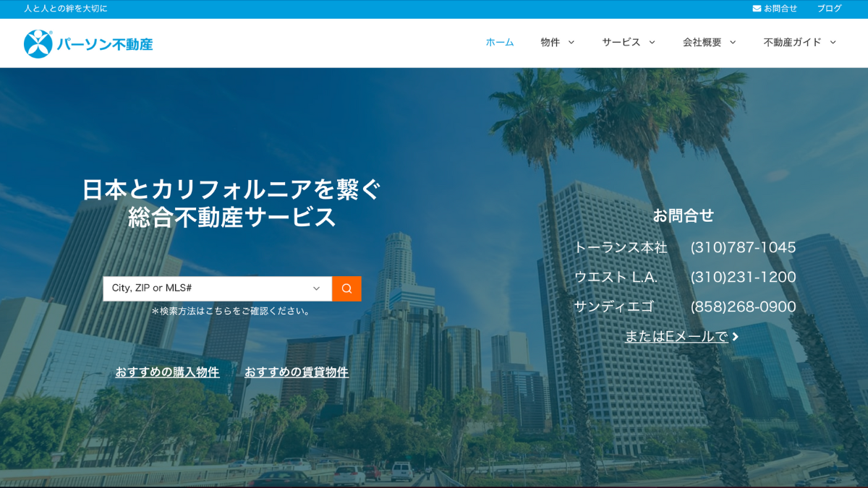Screen dimensions: 868x488
Task: Open the search field dropdown arrow
Action: click(316, 288)
